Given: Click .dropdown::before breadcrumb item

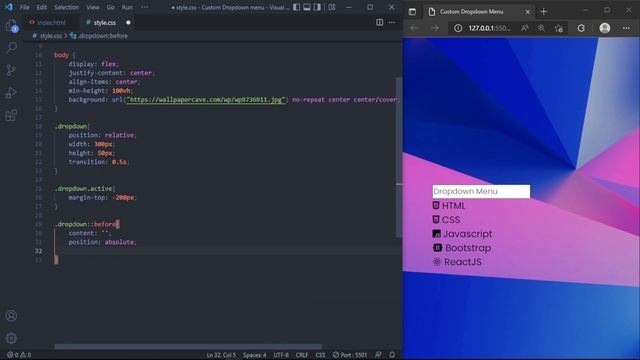Looking at the screenshot, I should click(x=103, y=36).
